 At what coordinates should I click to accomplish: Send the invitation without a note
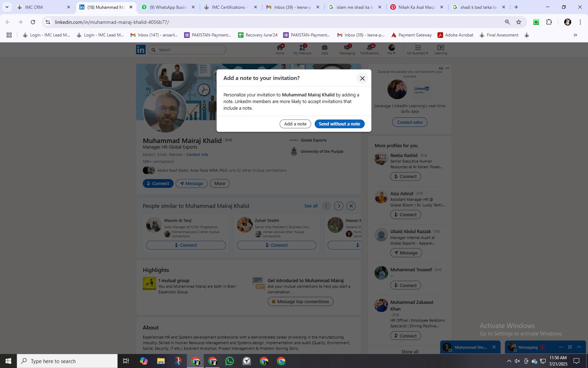click(x=339, y=124)
